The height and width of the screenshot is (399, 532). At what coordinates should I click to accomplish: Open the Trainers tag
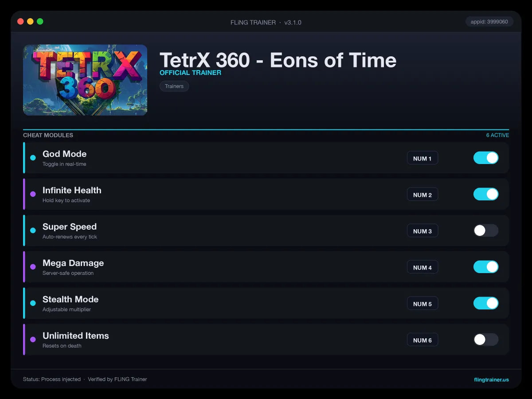click(x=174, y=86)
